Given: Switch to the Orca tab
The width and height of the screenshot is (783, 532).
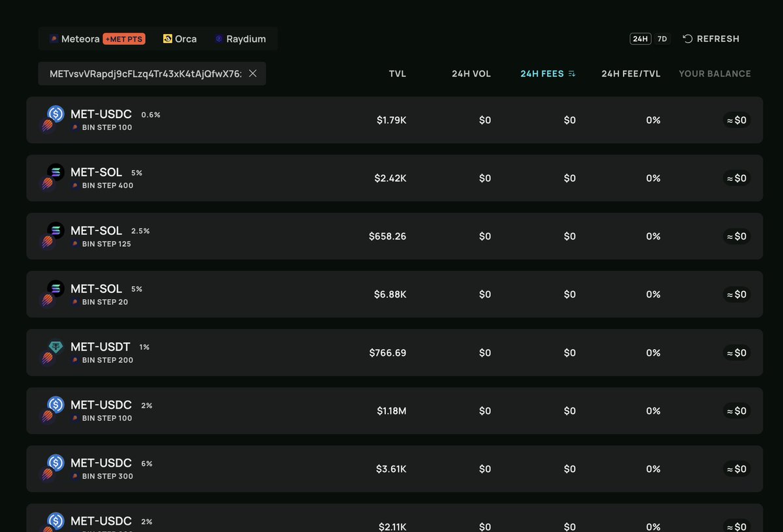Looking at the screenshot, I should [180, 39].
